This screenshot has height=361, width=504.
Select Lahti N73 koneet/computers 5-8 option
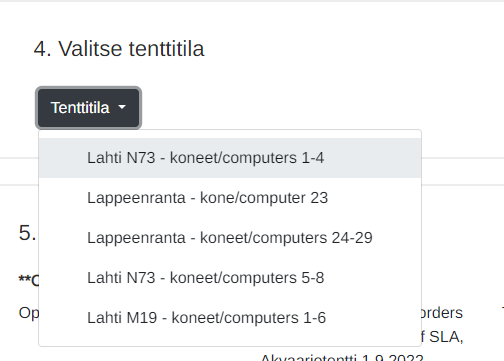230,278
